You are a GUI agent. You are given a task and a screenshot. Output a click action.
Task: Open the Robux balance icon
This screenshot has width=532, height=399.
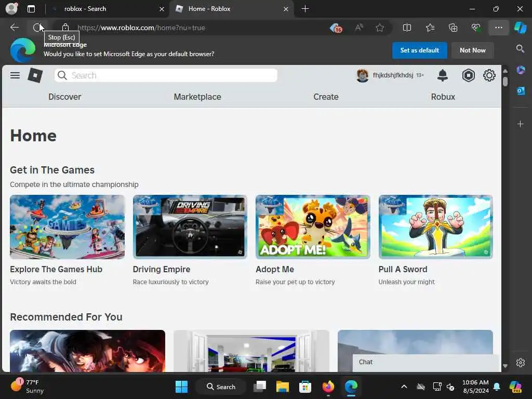[x=468, y=75]
